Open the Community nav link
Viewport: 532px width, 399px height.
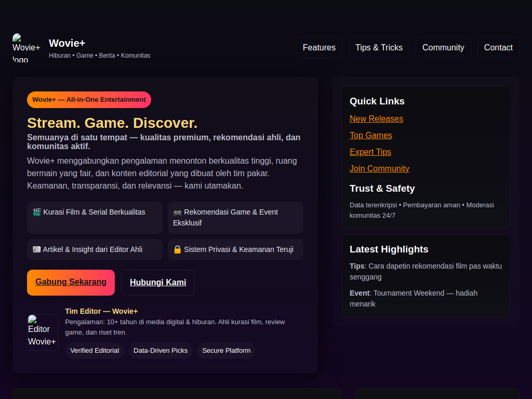click(x=443, y=48)
